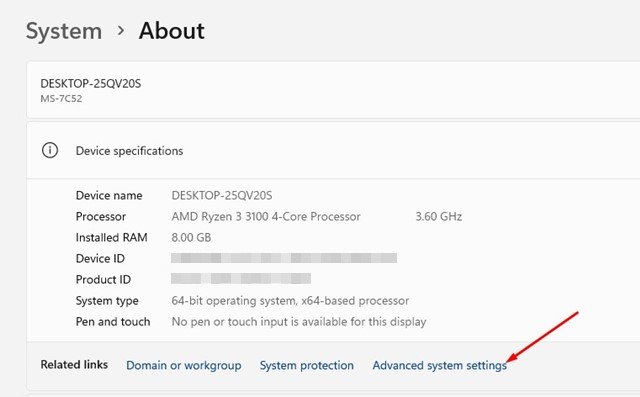Collapse the Device specifications section header

tap(333, 151)
